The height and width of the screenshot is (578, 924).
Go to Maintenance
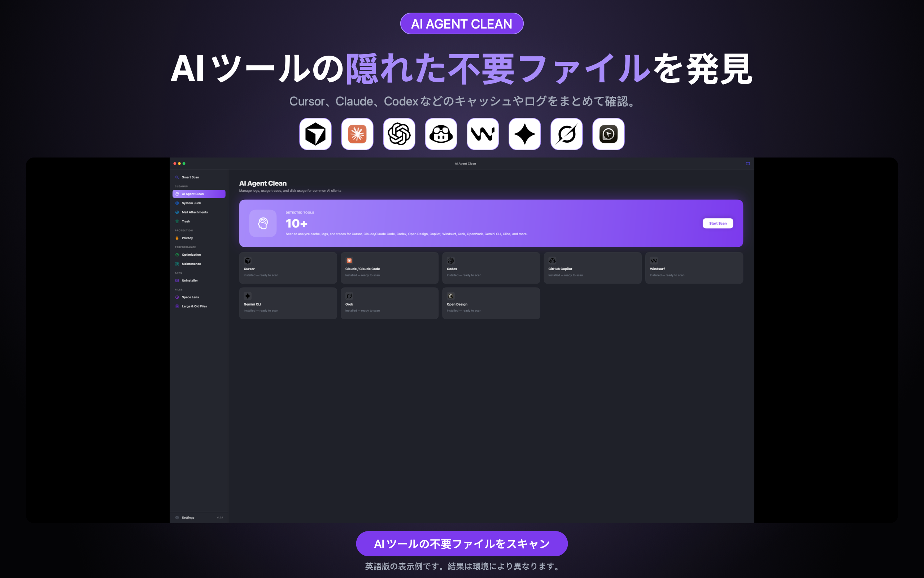pos(199,264)
